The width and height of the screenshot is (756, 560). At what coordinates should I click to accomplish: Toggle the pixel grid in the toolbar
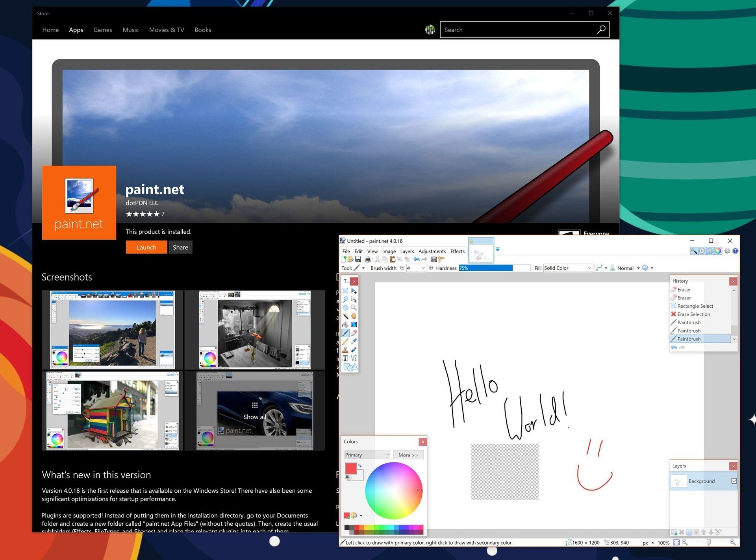point(434,259)
